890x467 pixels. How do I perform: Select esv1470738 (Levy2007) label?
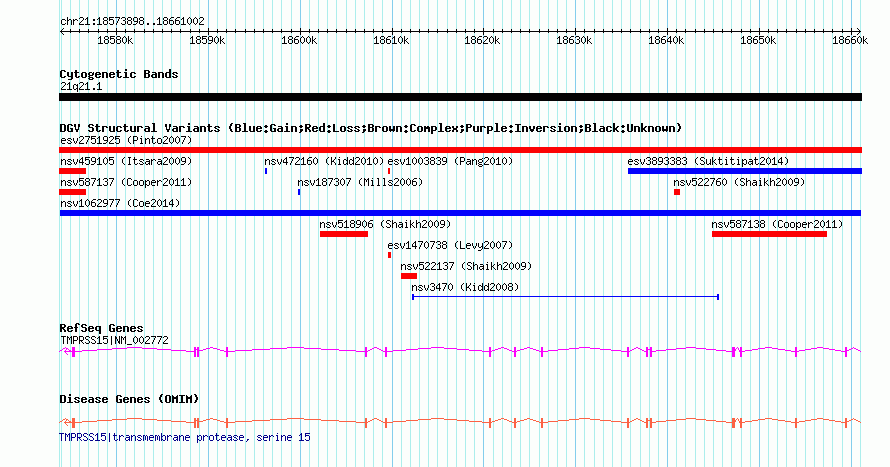450,245
